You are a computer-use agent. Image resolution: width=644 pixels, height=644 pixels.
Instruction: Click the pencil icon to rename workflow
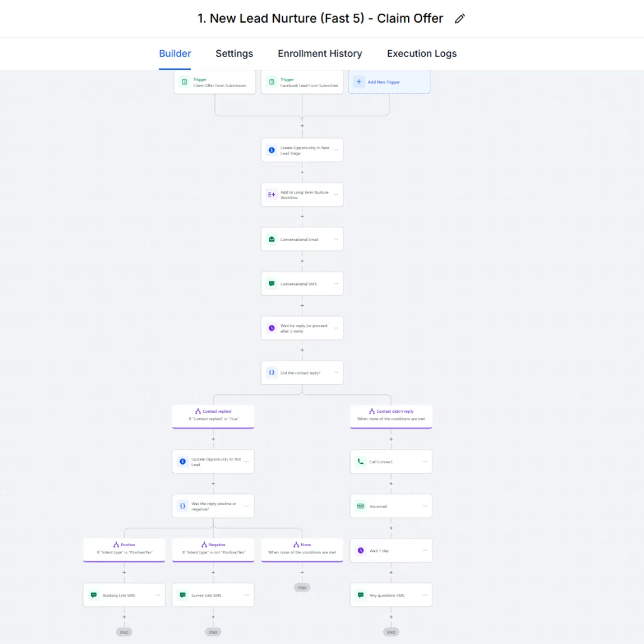click(460, 18)
